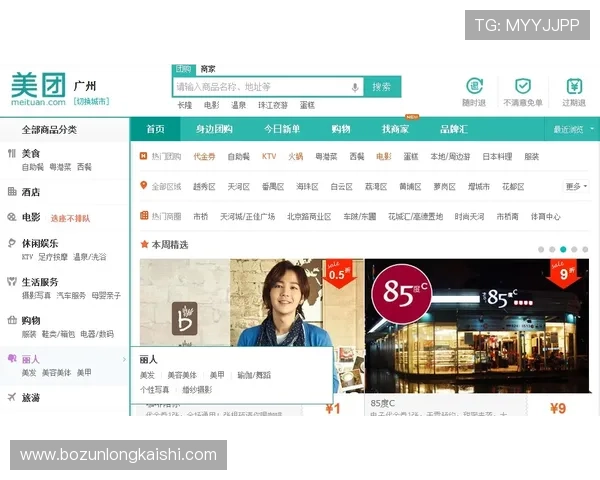This screenshot has width=600, height=480.
Task: Click the microphone voice search icon
Action: [355, 87]
